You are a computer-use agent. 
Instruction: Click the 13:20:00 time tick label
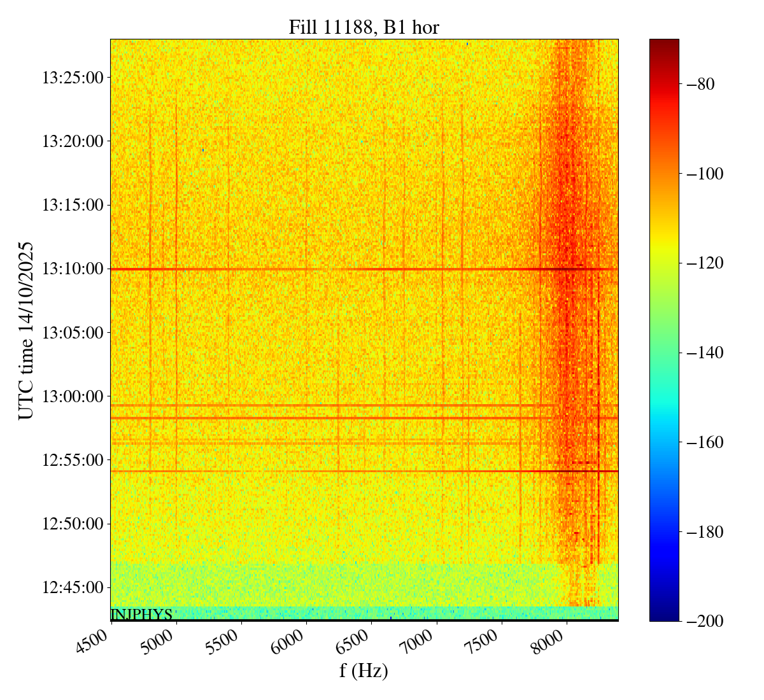[72, 141]
